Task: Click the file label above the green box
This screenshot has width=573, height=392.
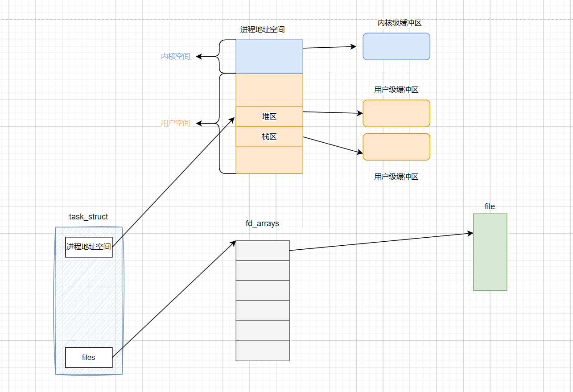Action: [x=490, y=206]
